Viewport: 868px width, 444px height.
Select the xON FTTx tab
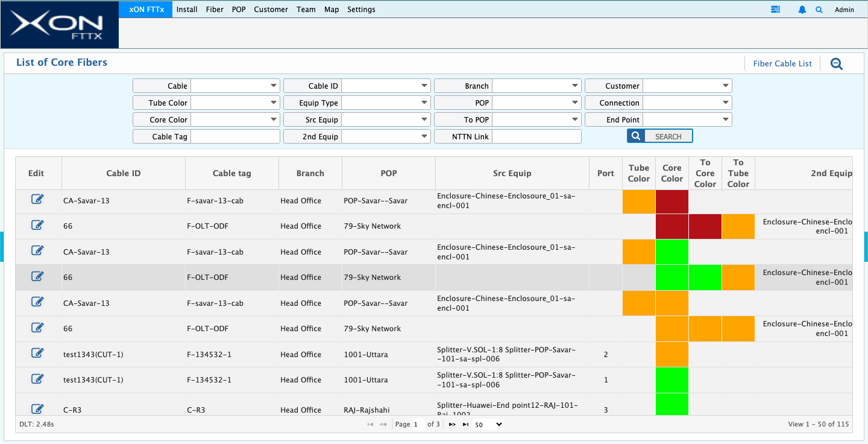[146, 10]
